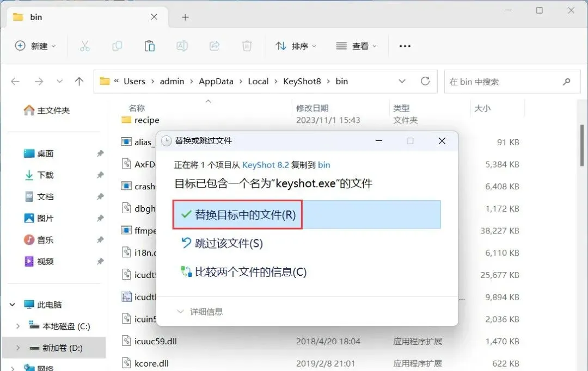Click the 91 KB size cell

(x=508, y=143)
